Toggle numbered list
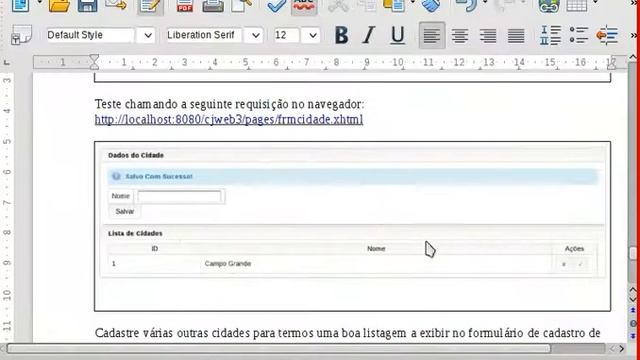 550,35
